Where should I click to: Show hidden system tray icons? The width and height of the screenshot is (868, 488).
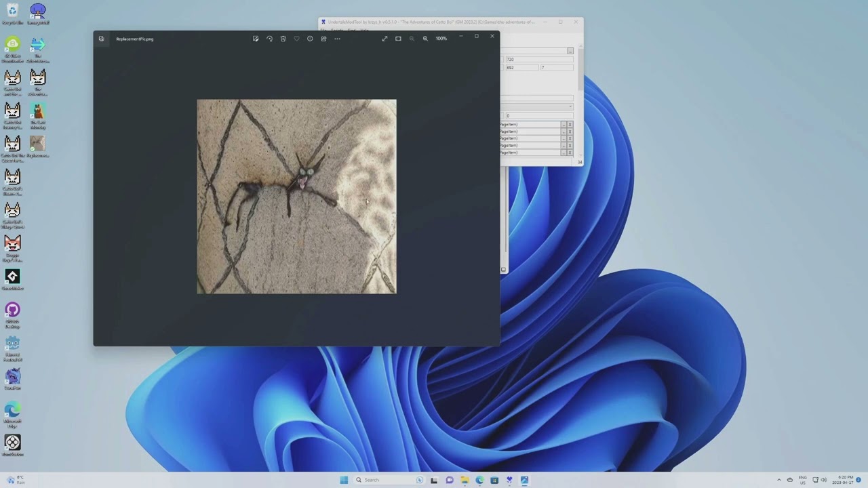click(779, 480)
